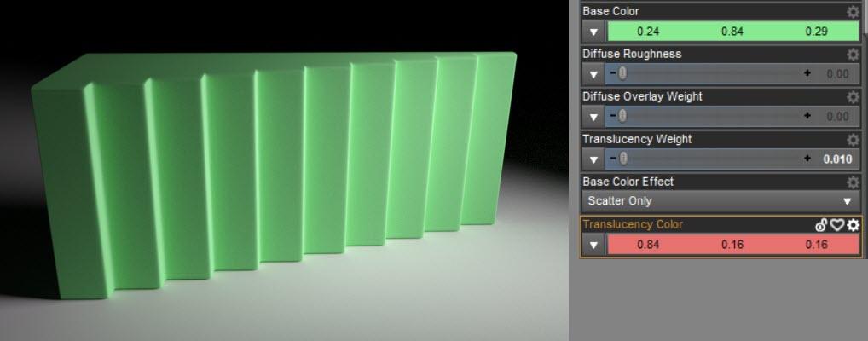This screenshot has height=341, width=868.
Task: Decrease Translucency Weight with minus button
Action: pyautogui.click(x=613, y=159)
